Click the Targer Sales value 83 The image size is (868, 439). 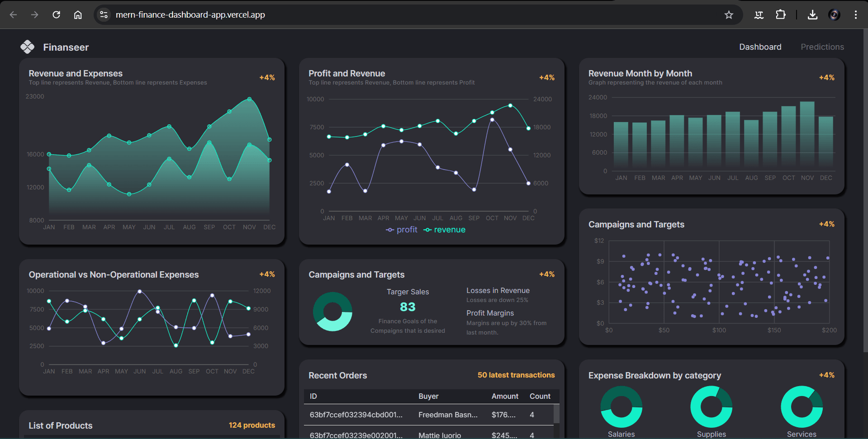pyautogui.click(x=408, y=307)
